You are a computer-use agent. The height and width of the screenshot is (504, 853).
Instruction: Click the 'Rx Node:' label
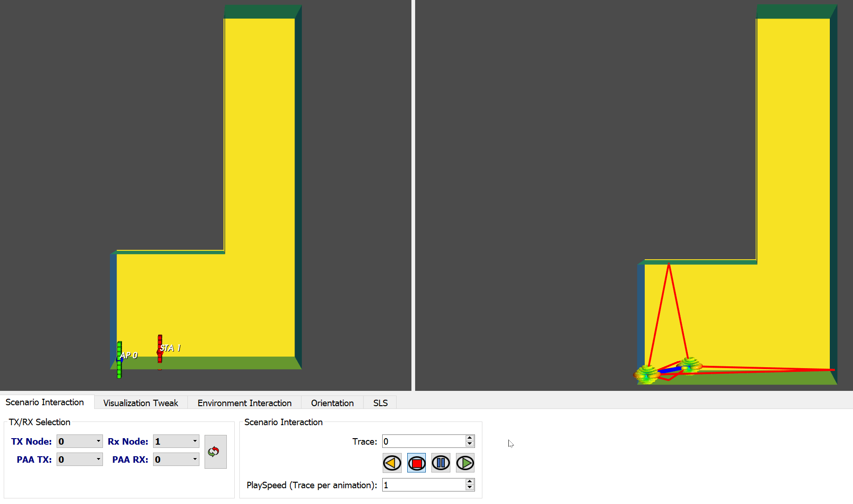click(128, 441)
